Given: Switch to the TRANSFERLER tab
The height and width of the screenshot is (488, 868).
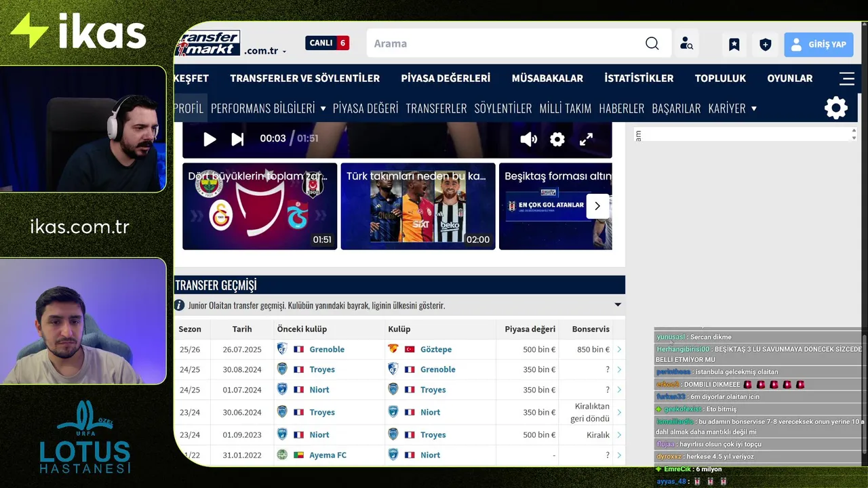Looking at the screenshot, I should point(436,108).
